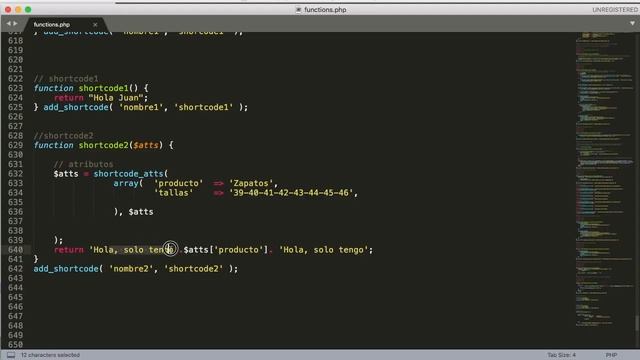Viewport: 640px width, 360px height.
Task: Click $atts['producto'] on line 640
Action: click(x=226, y=250)
